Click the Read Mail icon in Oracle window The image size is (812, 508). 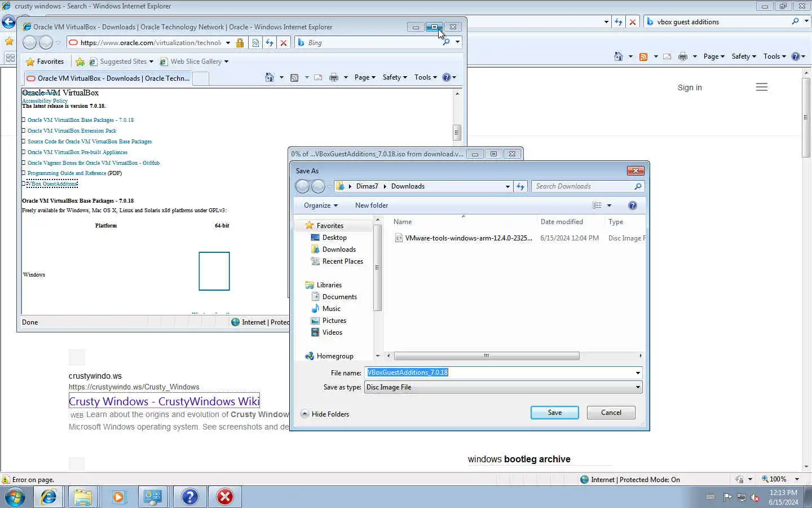(x=318, y=77)
